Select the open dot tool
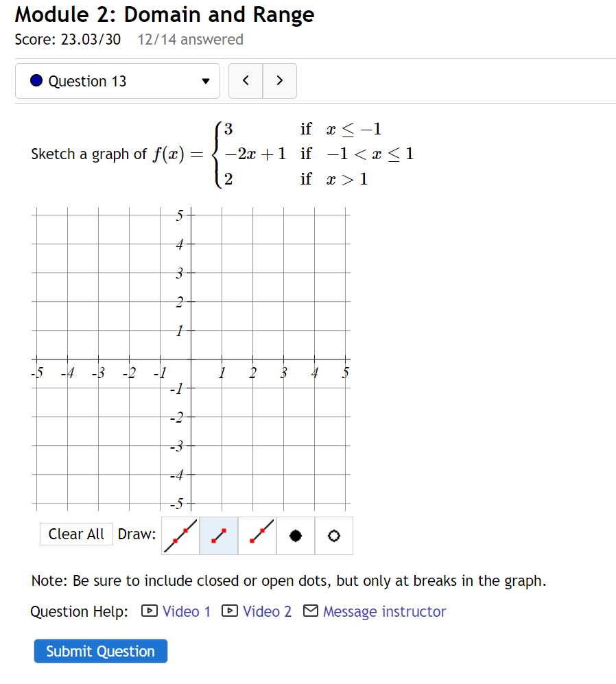This screenshot has height=684, width=616. 333,536
